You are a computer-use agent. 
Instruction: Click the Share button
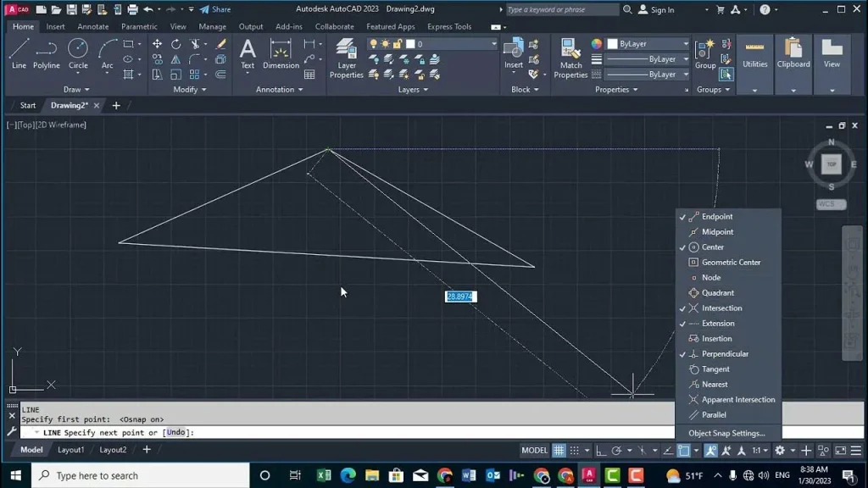pos(215,9)
